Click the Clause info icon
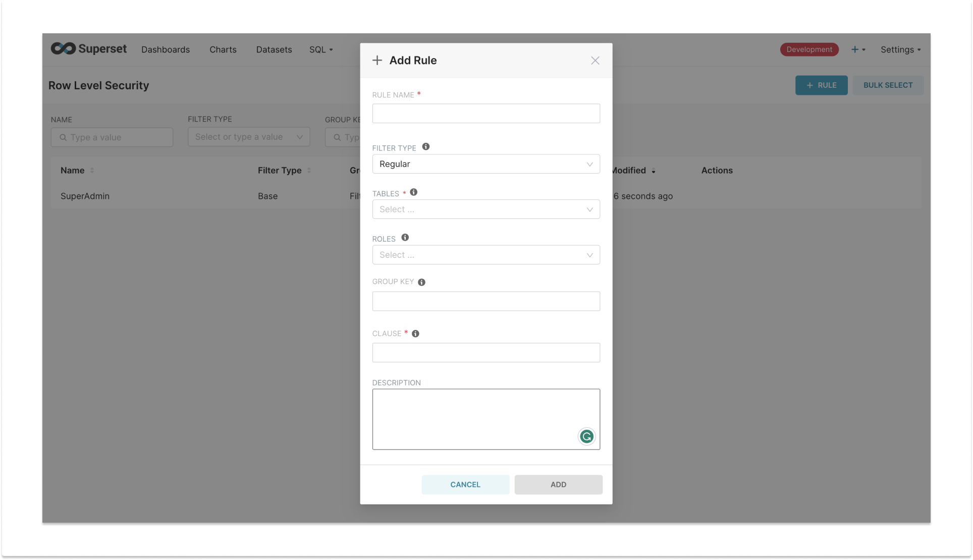 415,333
